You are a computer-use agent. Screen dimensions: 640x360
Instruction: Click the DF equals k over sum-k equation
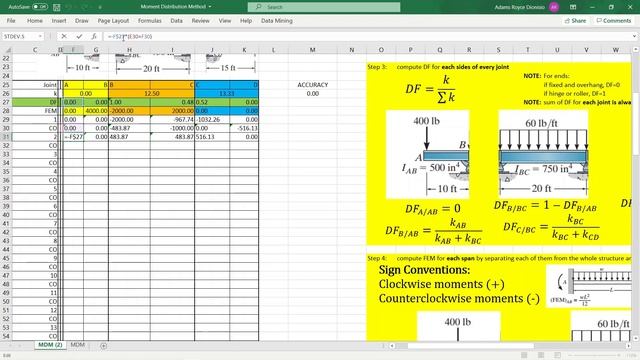coord(430,89)
